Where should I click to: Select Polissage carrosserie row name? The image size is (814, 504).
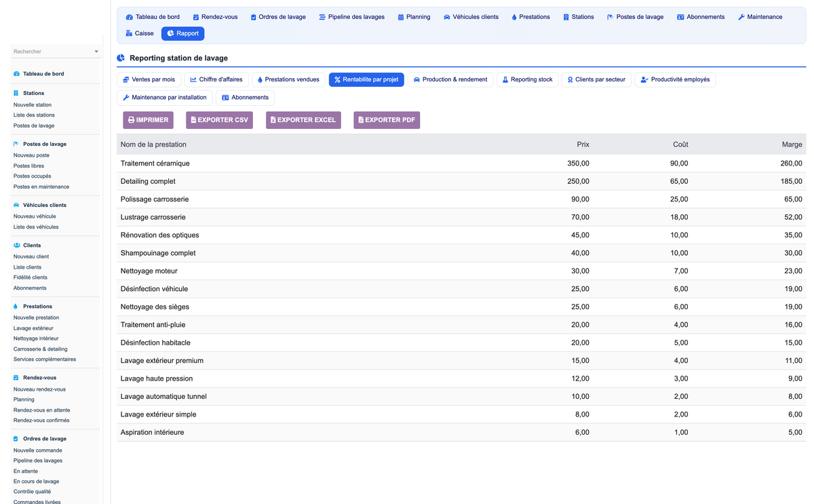tap(155, 199)
